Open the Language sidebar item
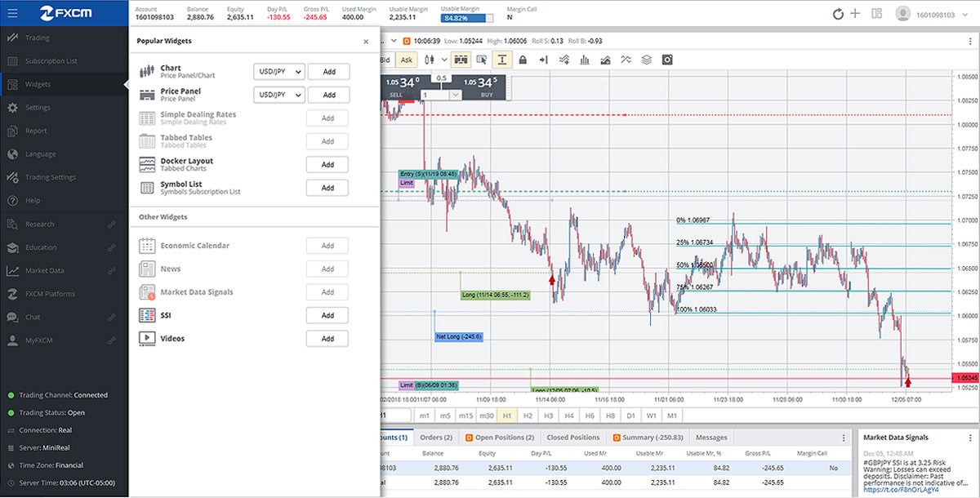 (x=65, y=154)
